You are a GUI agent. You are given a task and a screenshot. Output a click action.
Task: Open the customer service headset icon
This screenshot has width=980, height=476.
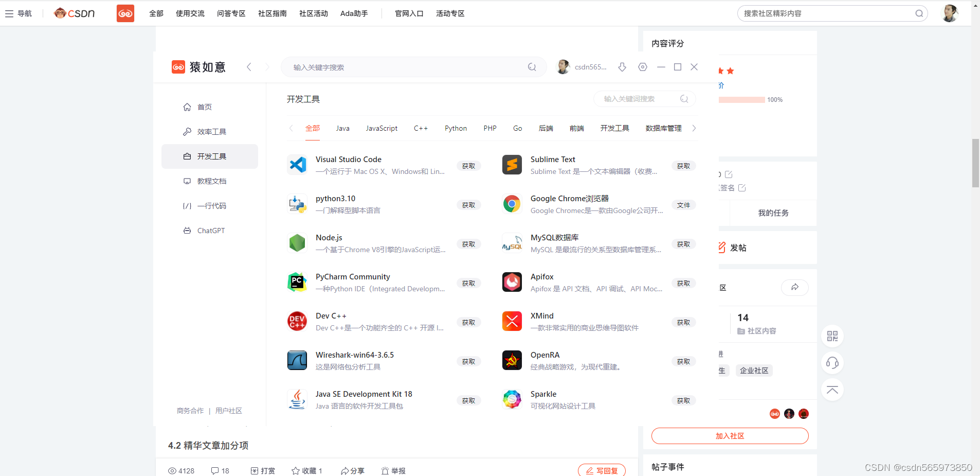click(832, 363)
